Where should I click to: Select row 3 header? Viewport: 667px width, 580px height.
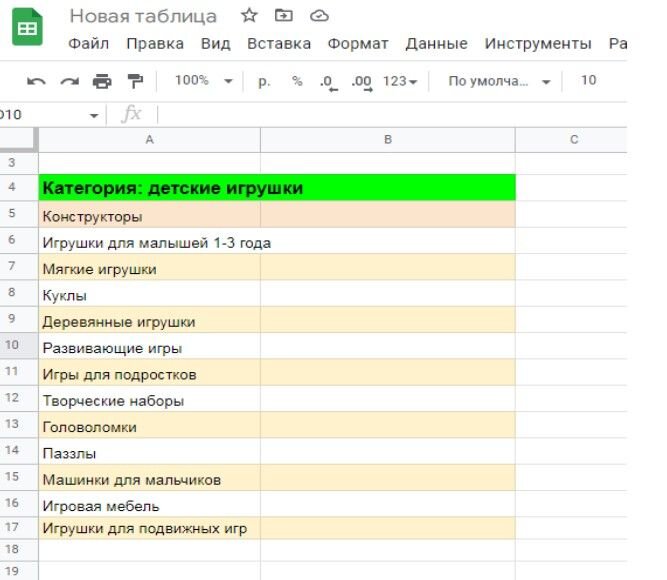pyautogui.click(x=19, y=163)
